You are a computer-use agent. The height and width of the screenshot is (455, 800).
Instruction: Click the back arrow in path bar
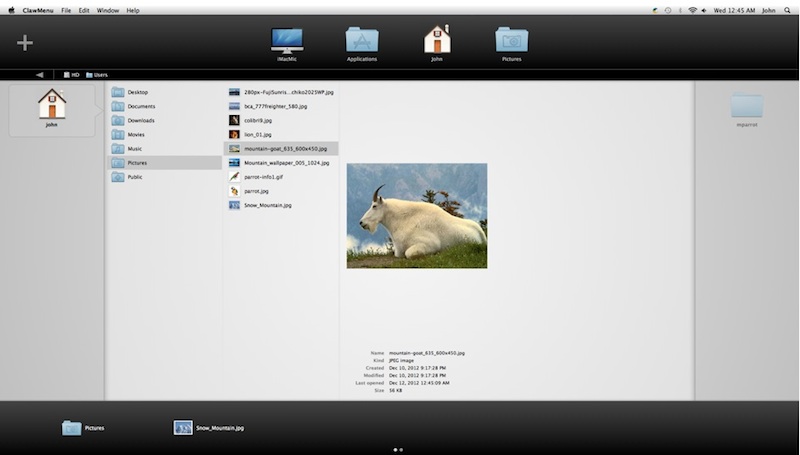pos(40,74)
